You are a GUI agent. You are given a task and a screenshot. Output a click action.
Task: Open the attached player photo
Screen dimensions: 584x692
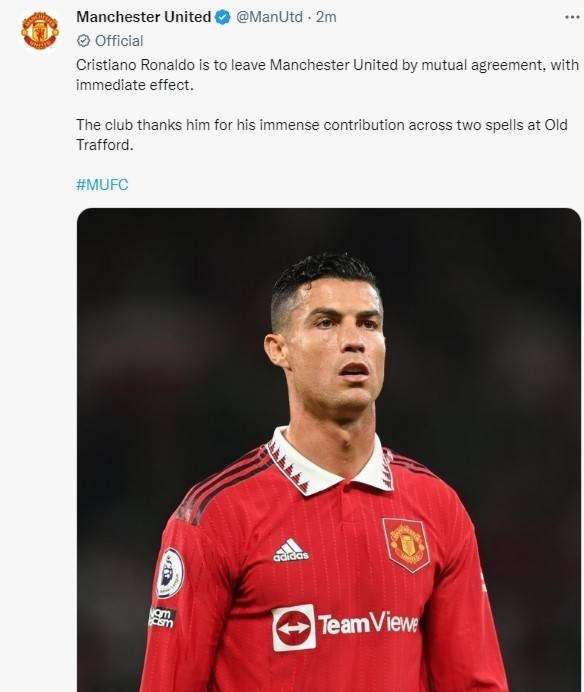tap(329, 450)
